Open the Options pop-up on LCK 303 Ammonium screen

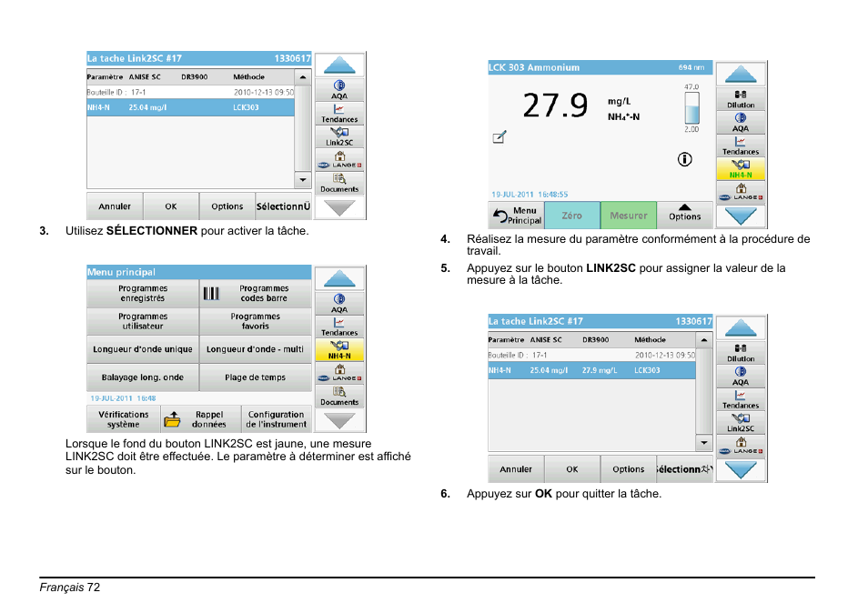pyautogui.click(x=685, y=216)
